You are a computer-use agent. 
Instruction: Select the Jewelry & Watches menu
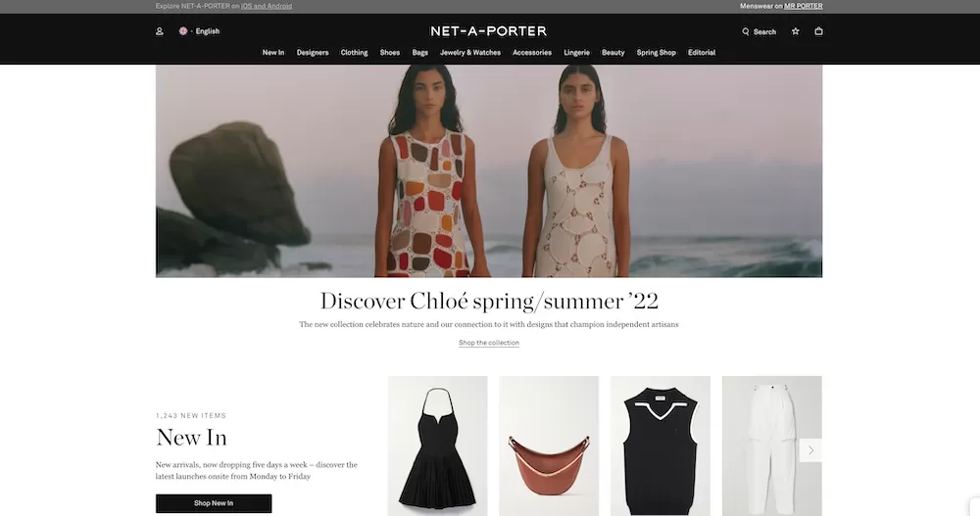coord(470,53)
